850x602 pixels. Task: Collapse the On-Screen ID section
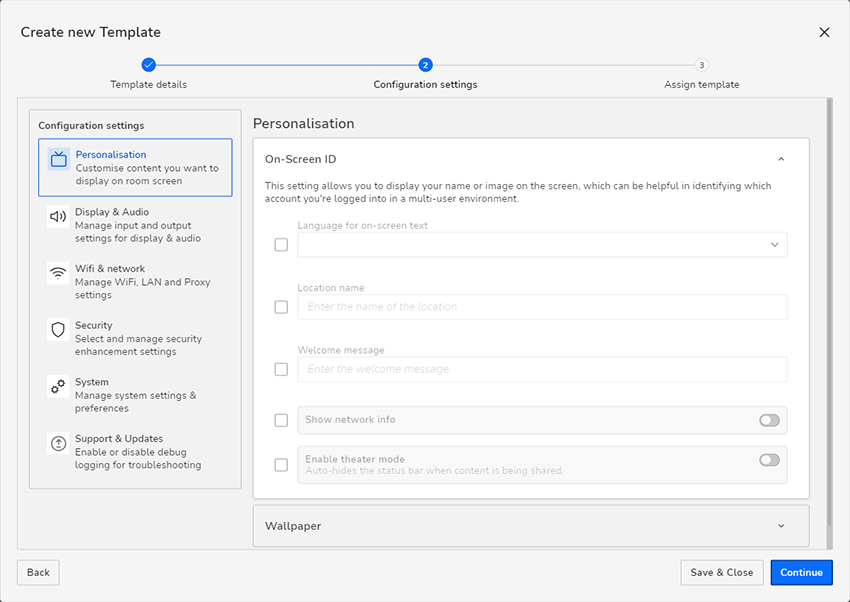tap(781, 159)
